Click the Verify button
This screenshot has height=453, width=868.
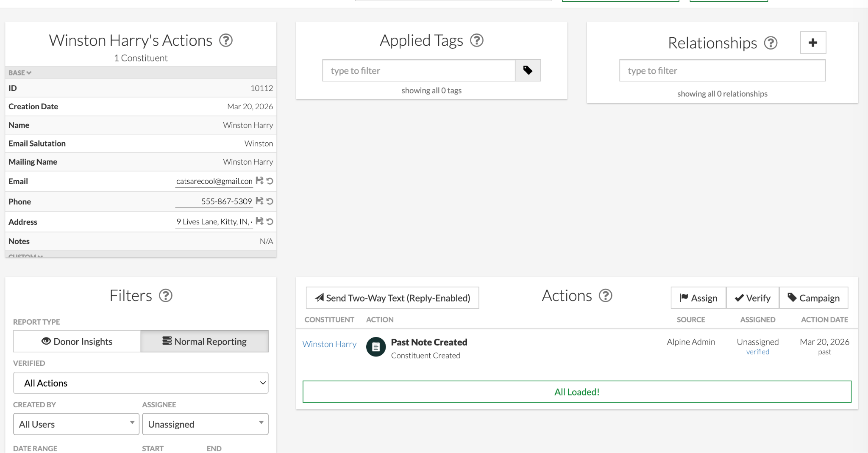[x=753, y=298]
